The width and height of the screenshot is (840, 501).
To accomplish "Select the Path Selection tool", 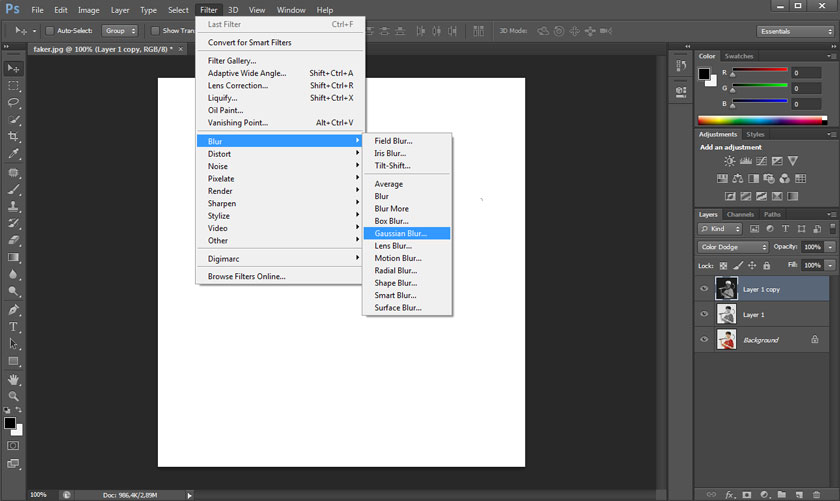I will [13, 344].
